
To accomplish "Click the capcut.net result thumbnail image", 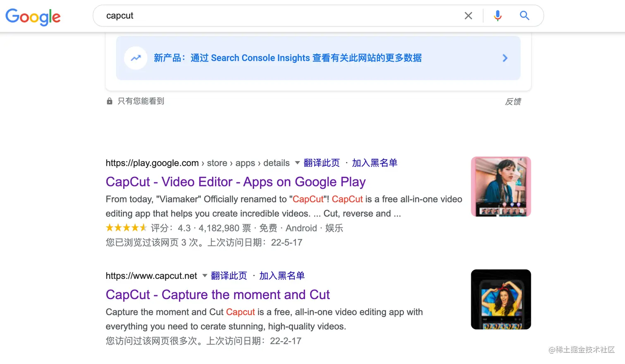I will point(501,300).
